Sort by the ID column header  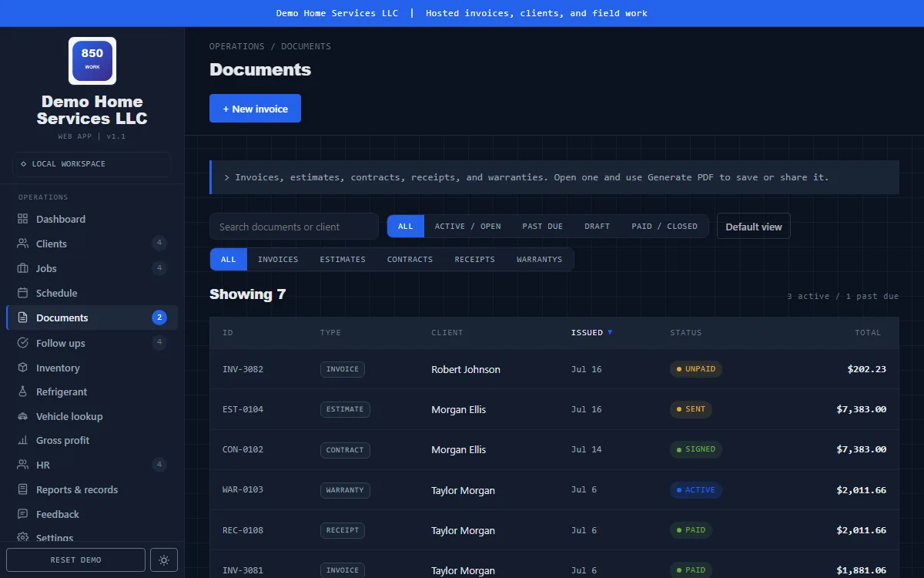(x=228, y=333)
